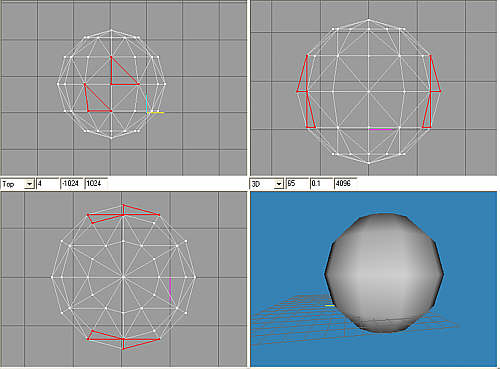Click the field showing 4

tap(47, 184)
